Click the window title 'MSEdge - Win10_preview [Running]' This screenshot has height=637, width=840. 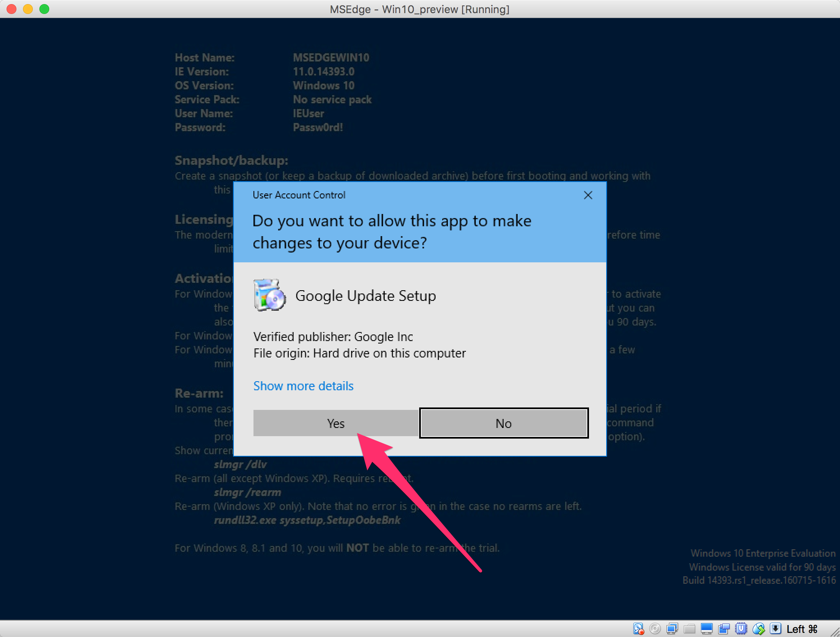click(x=420, y=9)
